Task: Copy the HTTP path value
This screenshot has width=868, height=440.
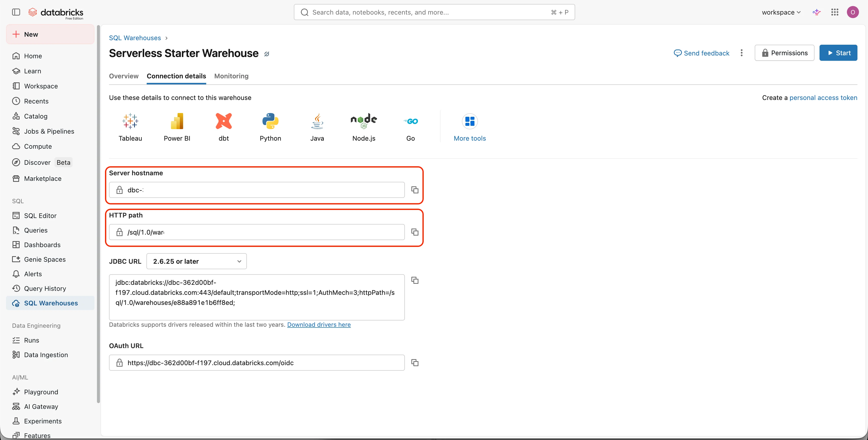Action: [415, 232]
